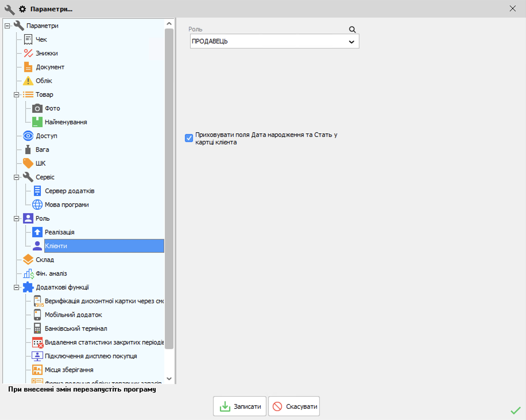Select Знижки in the tree
Viewport: 526px width, 420px height.
click(x=47, y=53)
